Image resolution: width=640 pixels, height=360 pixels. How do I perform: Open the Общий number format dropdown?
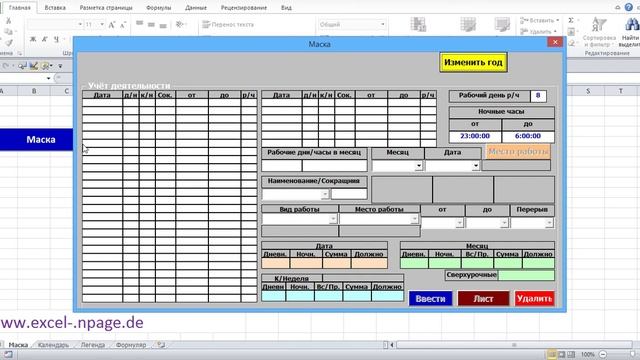[382, 24]
